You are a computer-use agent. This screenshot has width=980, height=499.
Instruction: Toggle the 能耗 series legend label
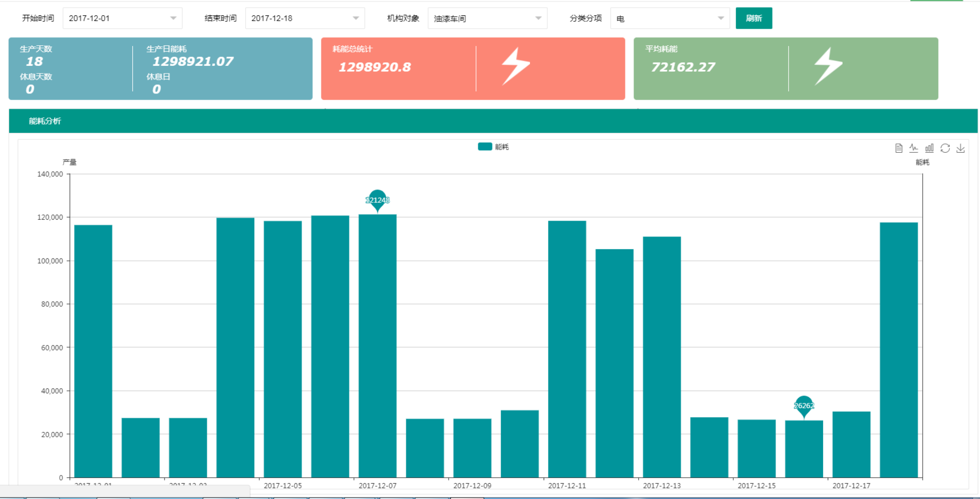[501, 147]
